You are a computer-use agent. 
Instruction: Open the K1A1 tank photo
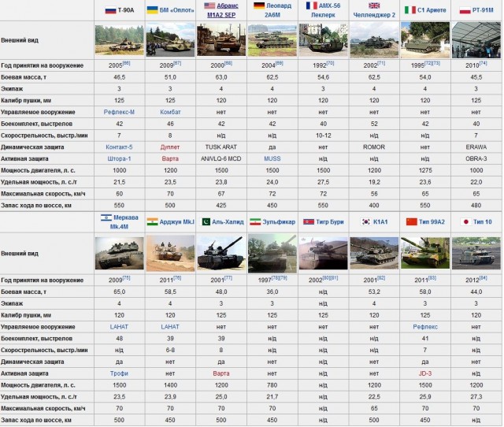pyautogui.click(x=374, y=254)
